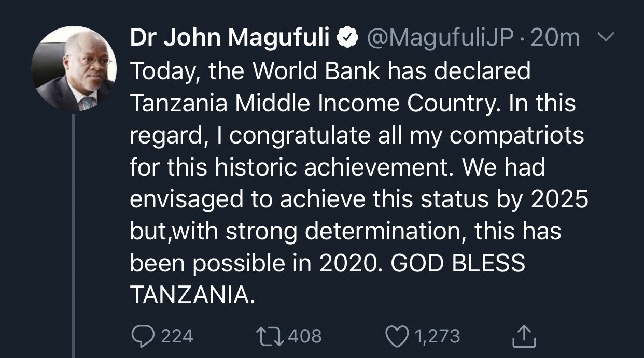Viewport: 644px width, 358px height.
Task: Click the 1,273 likes count
Action: [x=437, y=336]
